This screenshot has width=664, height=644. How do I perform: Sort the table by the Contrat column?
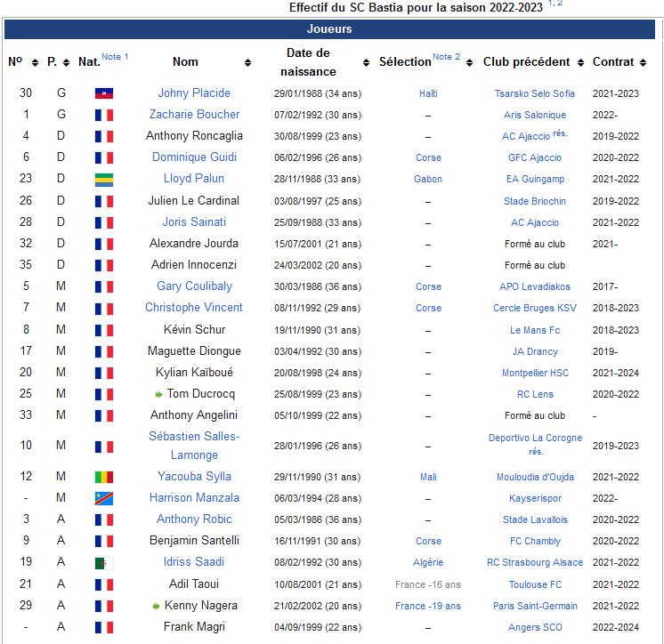tap(643, 62)
